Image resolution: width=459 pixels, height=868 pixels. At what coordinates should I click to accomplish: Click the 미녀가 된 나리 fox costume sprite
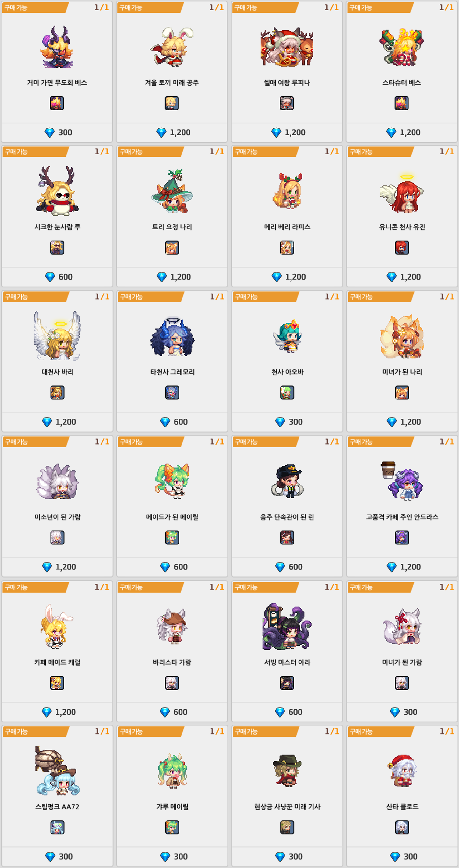click(402, 337)
